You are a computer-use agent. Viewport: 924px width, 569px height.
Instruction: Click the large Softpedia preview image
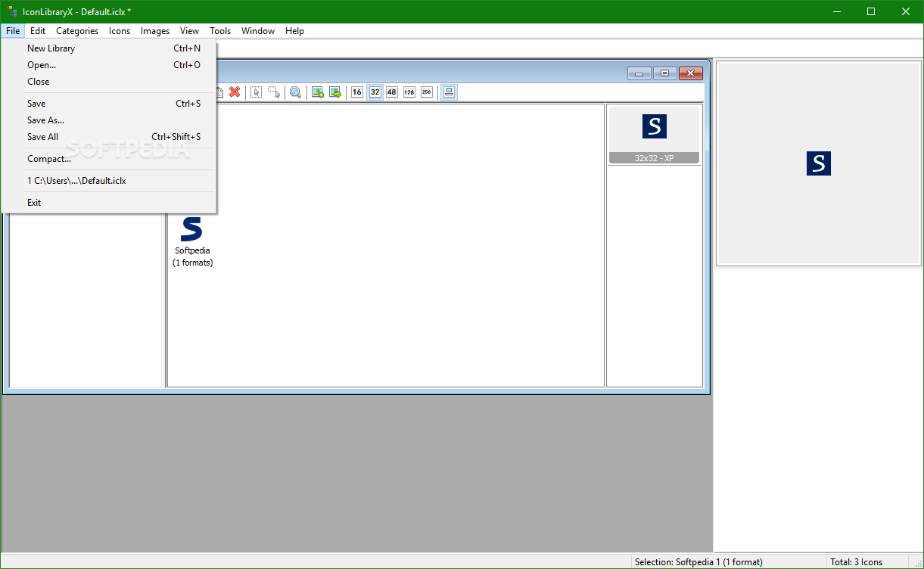[819, 163]
